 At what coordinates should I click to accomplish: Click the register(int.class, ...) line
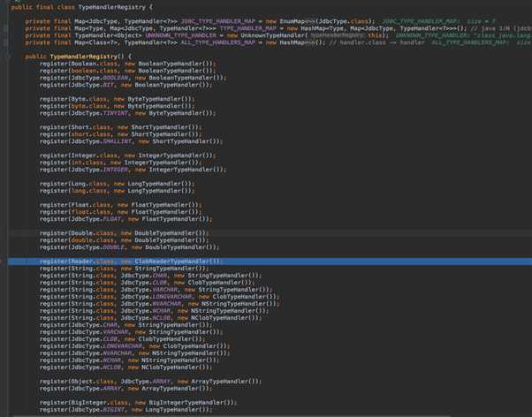point(120,163)
